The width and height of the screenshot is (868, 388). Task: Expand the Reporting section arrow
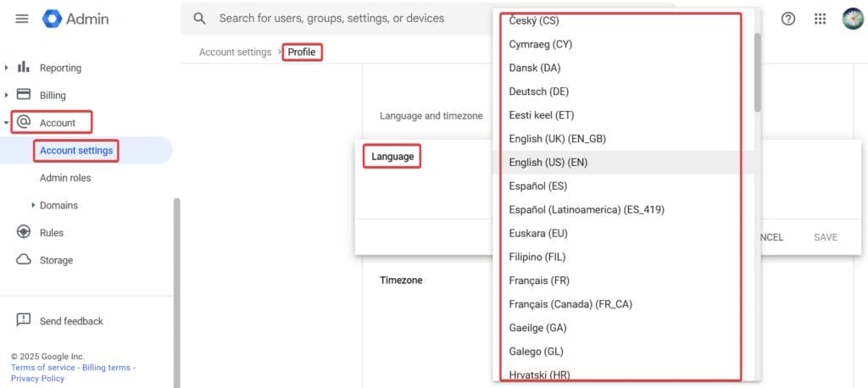[7, 68]
